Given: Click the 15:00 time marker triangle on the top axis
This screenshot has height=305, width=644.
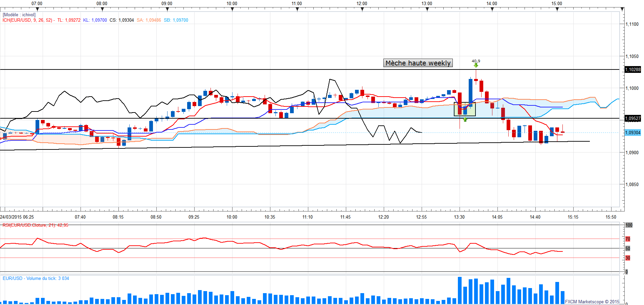Looking at the screenshot, I should (557, 9).
